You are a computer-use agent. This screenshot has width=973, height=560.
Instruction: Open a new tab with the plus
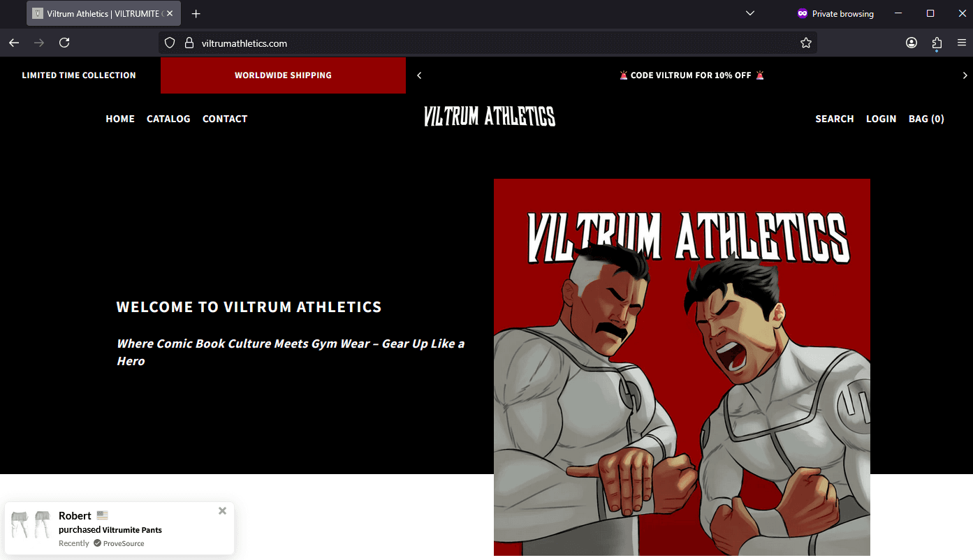pos(196,13)
